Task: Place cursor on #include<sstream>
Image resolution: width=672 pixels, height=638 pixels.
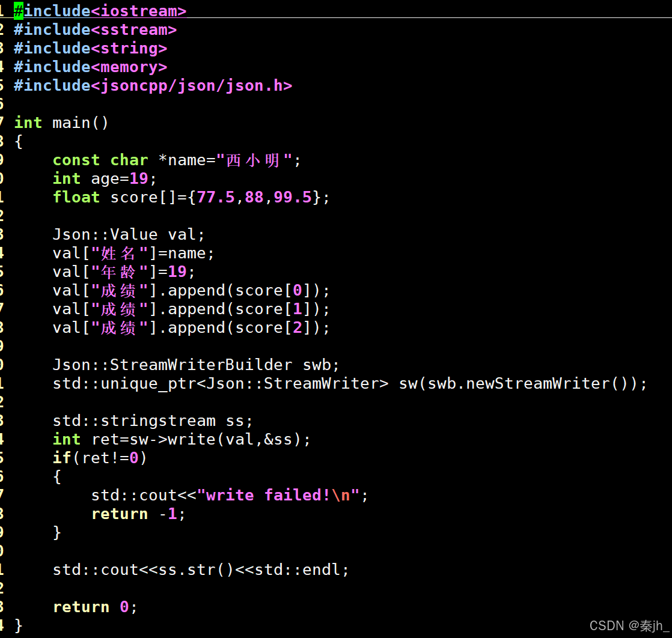Action: (95, 29)
